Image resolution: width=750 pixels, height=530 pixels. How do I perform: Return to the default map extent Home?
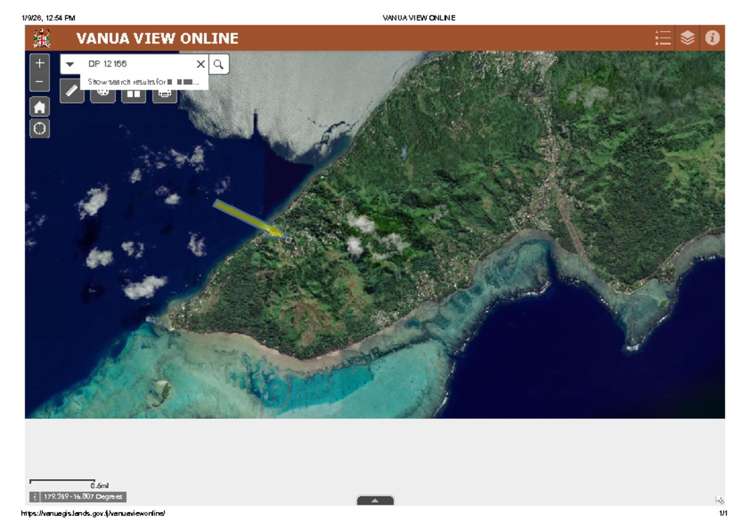click(40, 107)
